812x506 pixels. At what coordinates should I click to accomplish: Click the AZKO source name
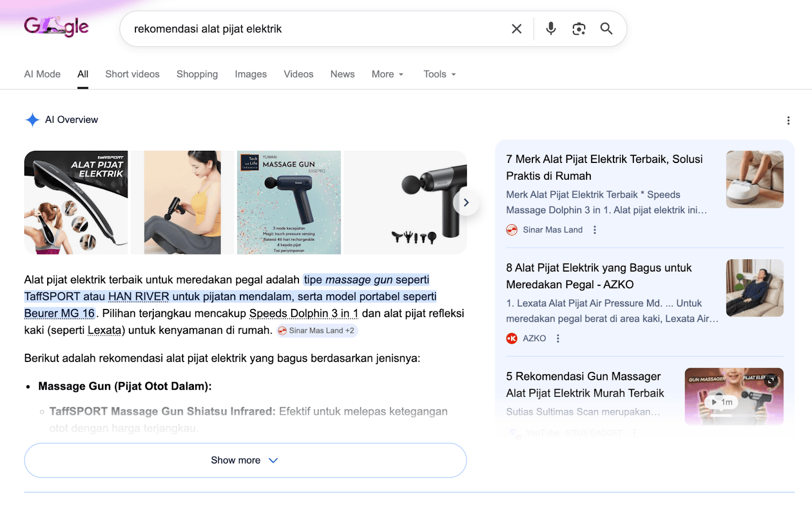[534, 339]
